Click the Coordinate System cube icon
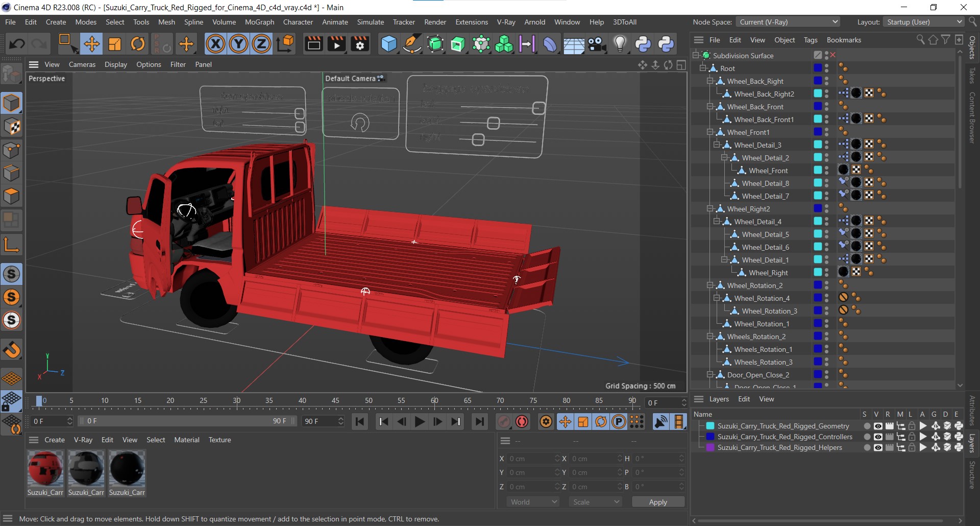This screenshot has height=526, width=980. (x=286, y=44)
